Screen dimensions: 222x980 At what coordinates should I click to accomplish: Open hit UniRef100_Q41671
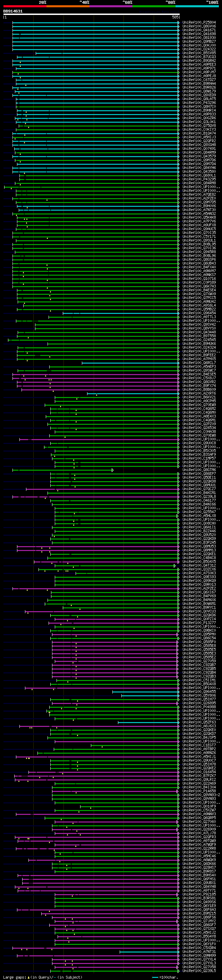pos(199,30)
